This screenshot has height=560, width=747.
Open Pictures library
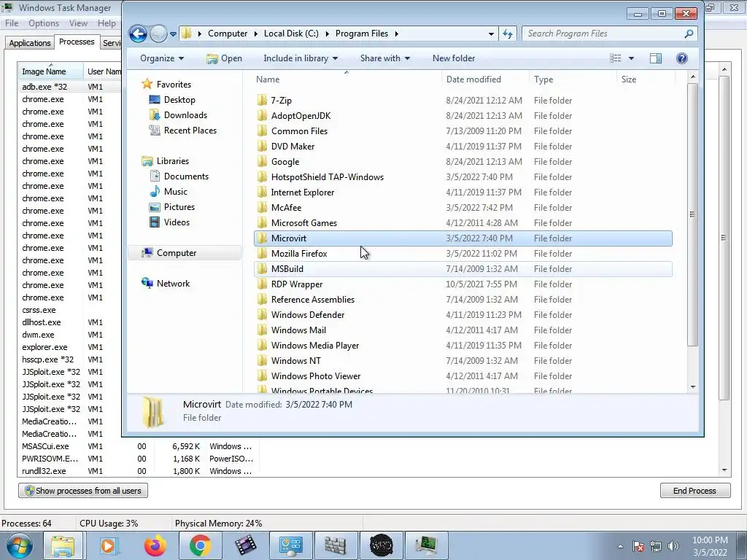pos(179,206)
